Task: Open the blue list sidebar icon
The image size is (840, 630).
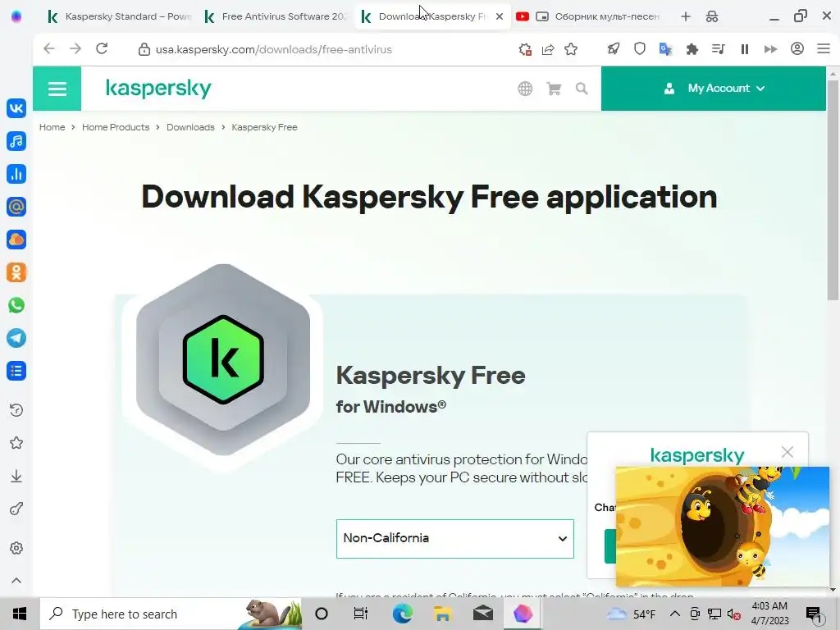Action: pyautogui.click(x=16, y=371)
